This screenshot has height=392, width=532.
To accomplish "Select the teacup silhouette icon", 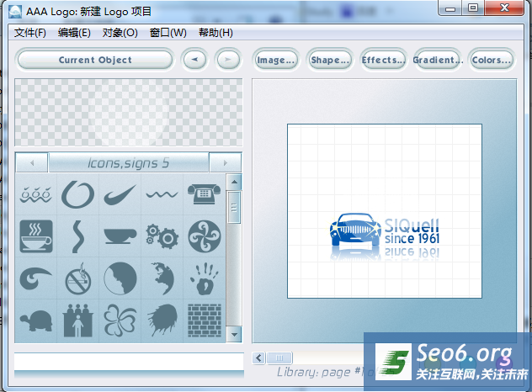I will coord(120,236).
